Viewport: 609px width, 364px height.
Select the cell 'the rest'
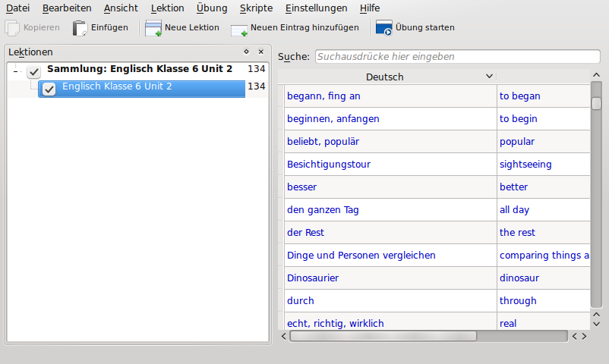point(544,233)
